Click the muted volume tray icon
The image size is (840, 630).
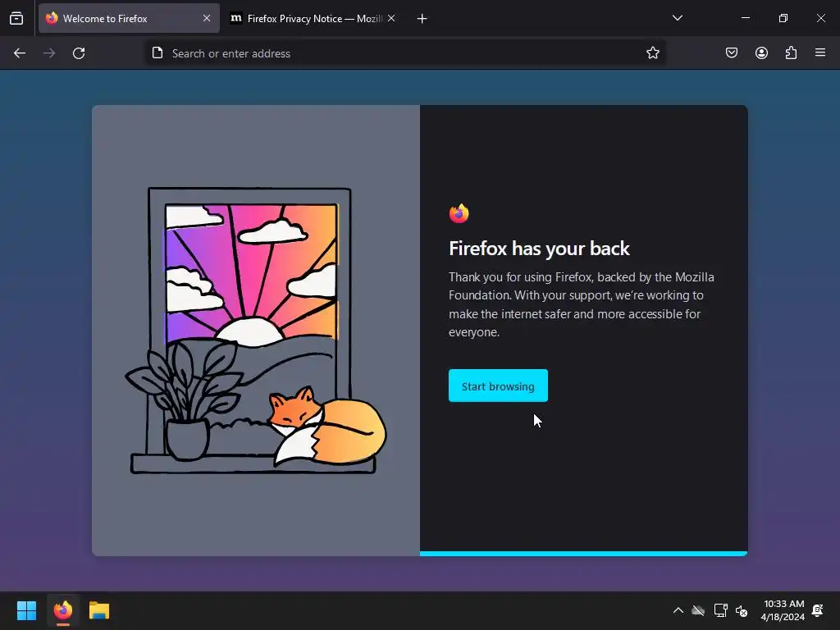tap(742, 610)
